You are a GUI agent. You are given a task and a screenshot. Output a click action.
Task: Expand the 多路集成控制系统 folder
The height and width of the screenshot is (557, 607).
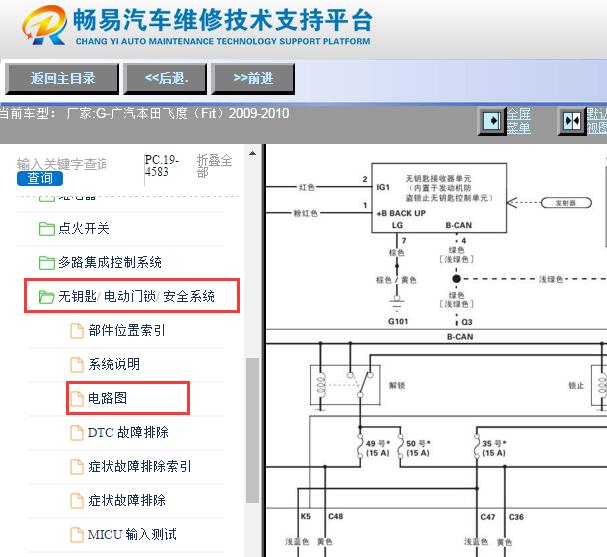[x=110, y=262]
